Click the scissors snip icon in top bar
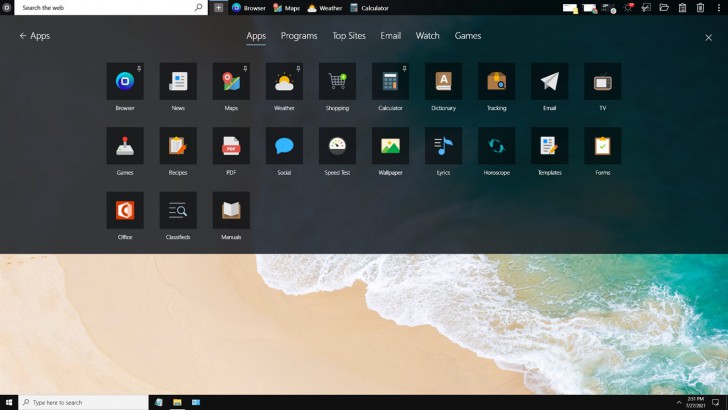The image size is (728, 410). (x=646, y=7)
